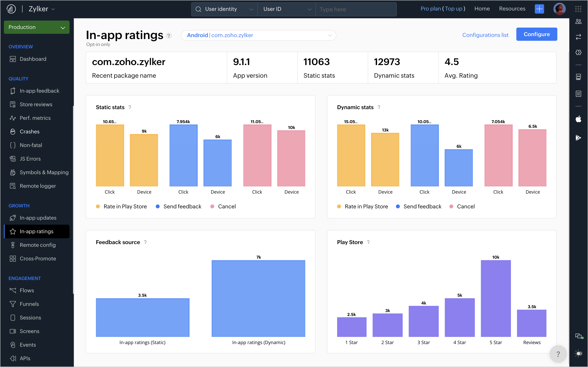Click the swap arrows icon in right rail
Viewport: 588px width, 367px height.
coord(578,37)
